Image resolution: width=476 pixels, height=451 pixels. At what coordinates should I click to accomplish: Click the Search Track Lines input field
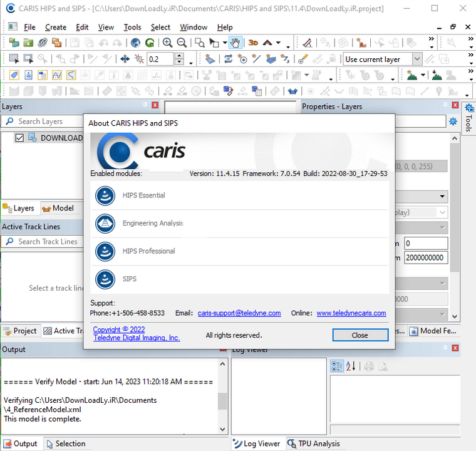[x=43, y=242]
